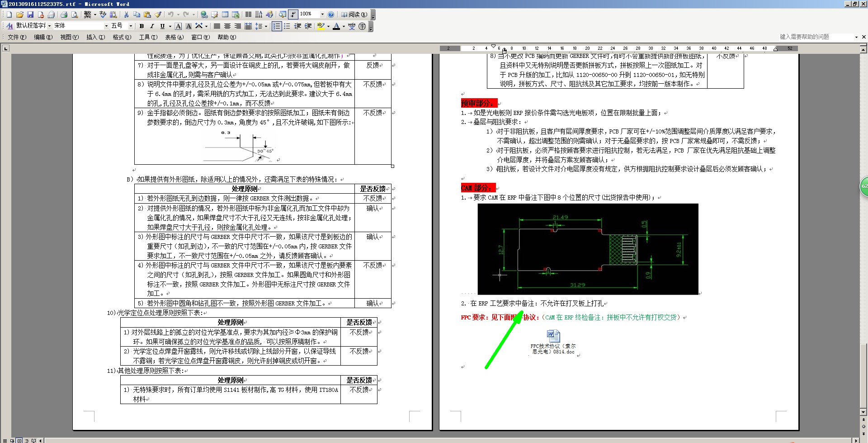
Task: Open the help question box dropdown arrow
Action: [x=856, y=37]
